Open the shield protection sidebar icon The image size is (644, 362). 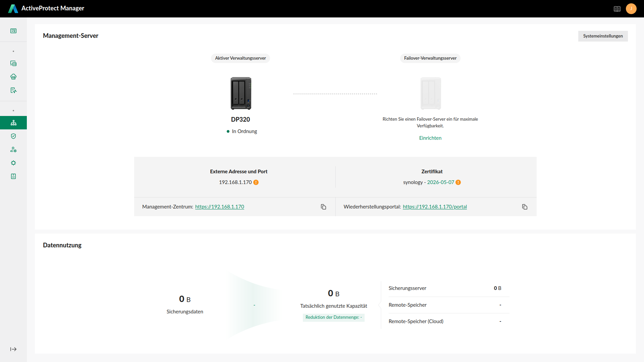click(13, 136)
